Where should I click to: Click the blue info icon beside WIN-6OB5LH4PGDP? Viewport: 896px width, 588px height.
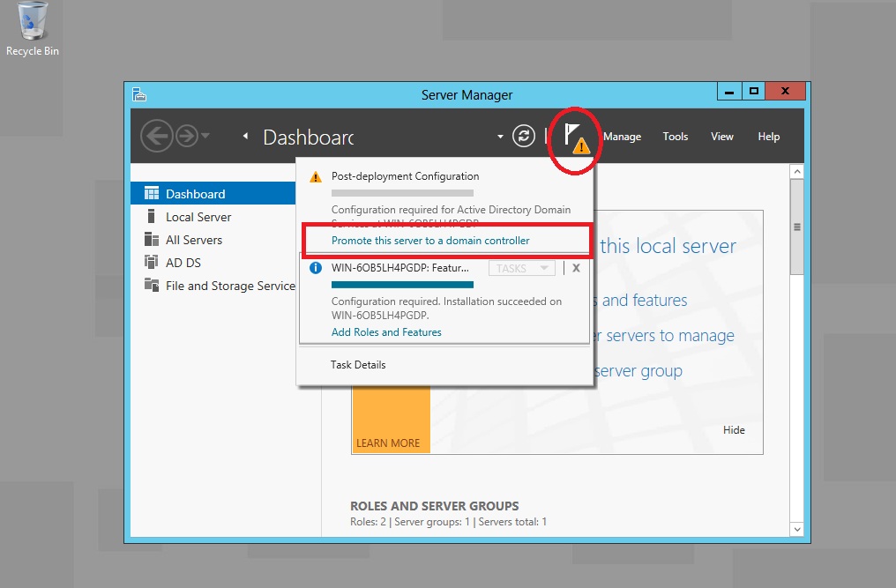(316, 267)
